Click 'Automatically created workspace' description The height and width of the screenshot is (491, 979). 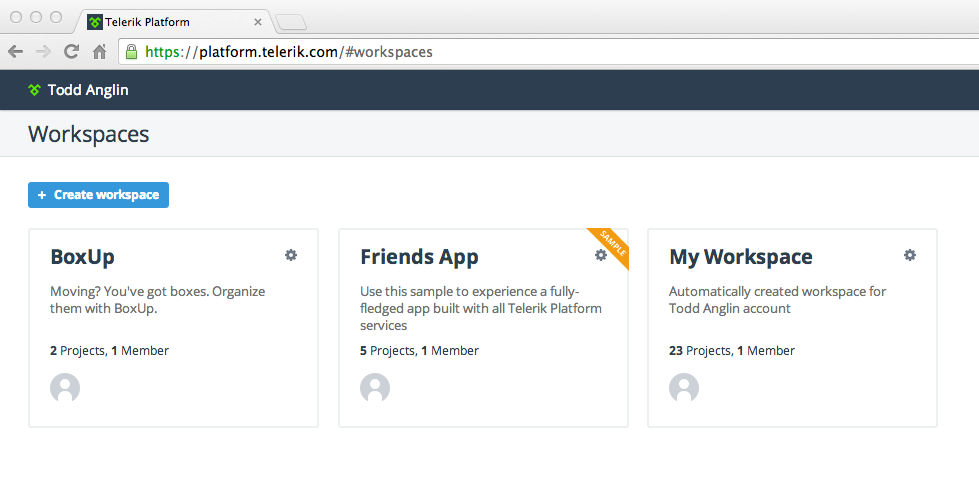pyautogui.click(x=777, y=300)
